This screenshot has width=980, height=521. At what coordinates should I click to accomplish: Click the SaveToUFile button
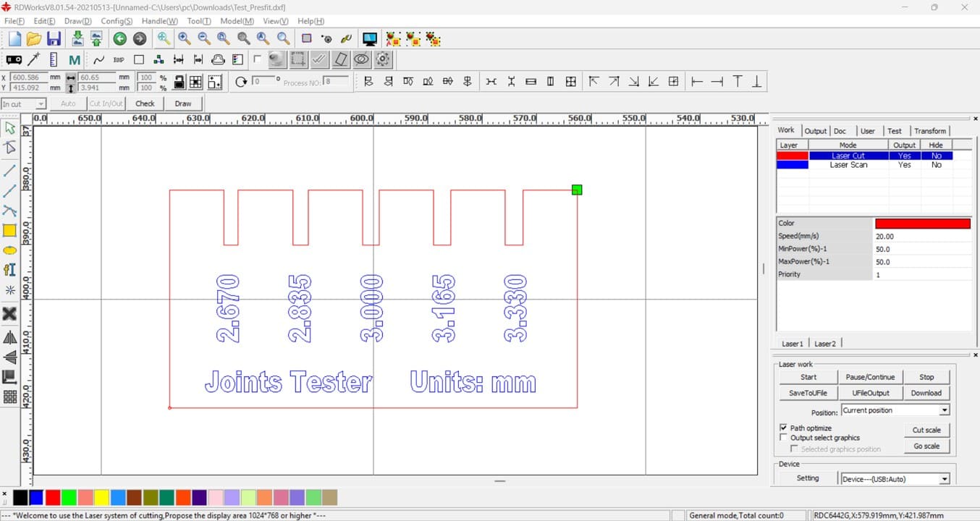click(808, 393)
